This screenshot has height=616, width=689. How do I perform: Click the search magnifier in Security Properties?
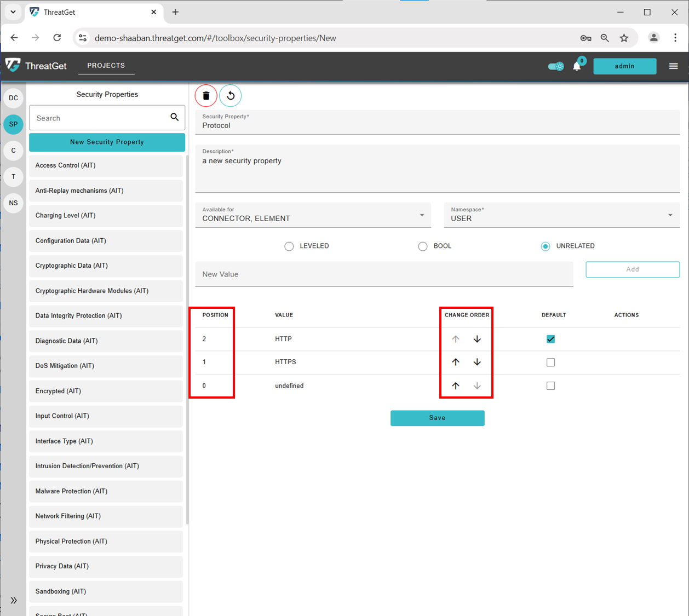(174, 117)
